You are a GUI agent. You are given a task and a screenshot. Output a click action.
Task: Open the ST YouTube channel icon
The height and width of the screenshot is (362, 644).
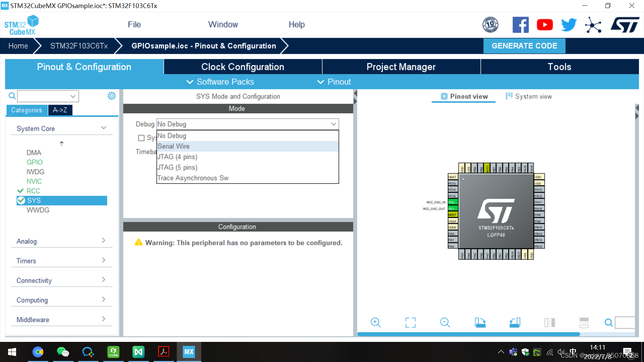click(x=544, y=25)
